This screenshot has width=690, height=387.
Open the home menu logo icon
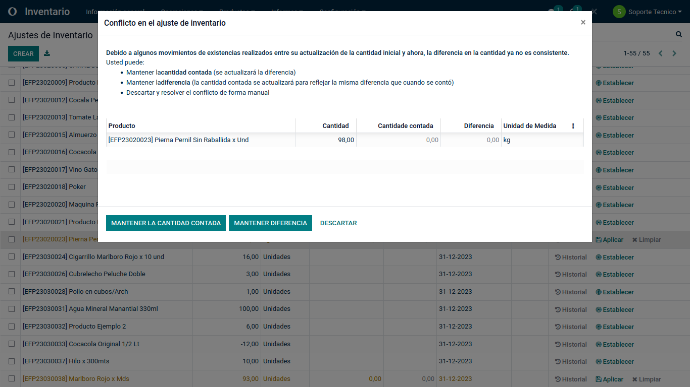click(12, 11)
